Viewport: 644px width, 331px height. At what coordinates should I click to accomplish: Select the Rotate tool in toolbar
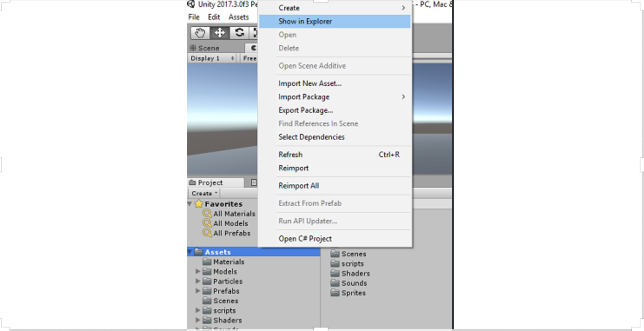(239, 33)
